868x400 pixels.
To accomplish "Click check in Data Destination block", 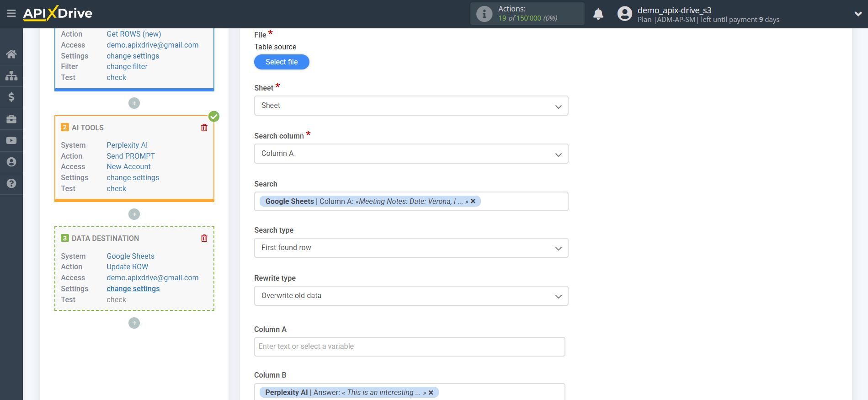I will tap(117, 299).
